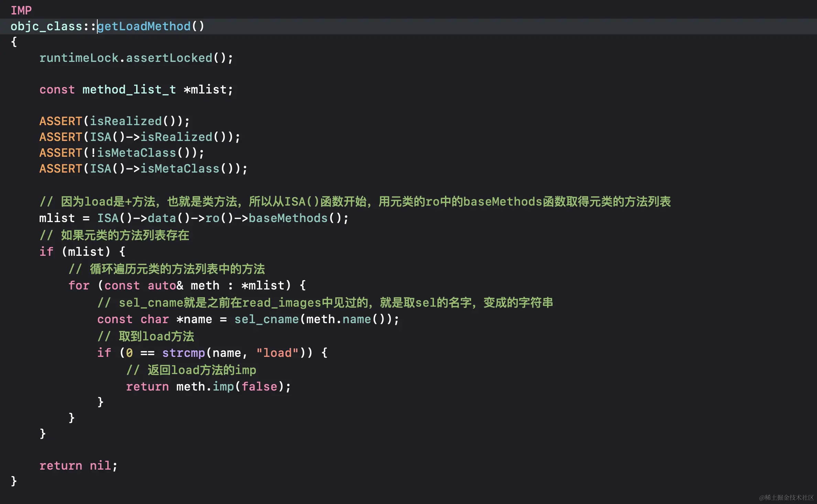This screenshot has width=817, height=504.
Task: Select the for loop keyword
Action: pyautogui.click(x=79, y=285)
